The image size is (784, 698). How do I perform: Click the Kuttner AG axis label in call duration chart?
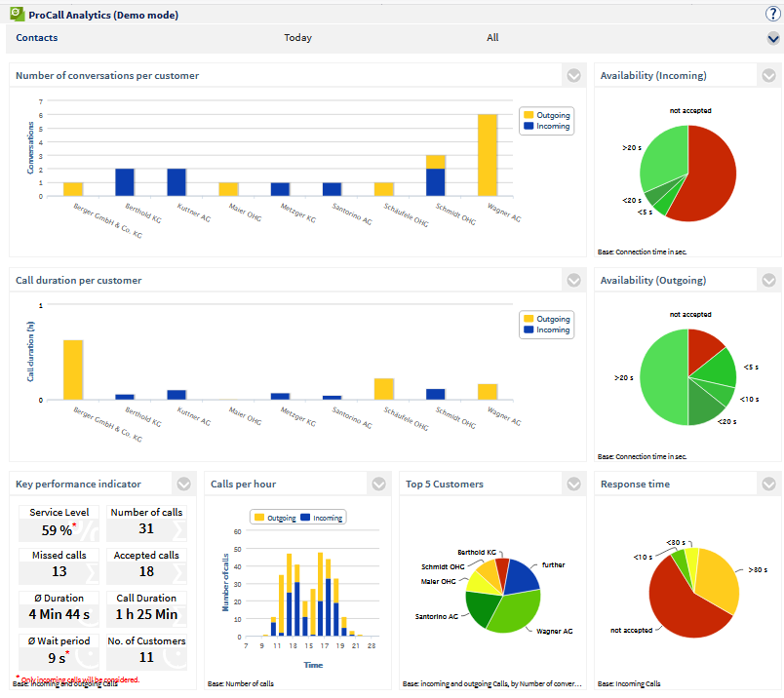[x=194, y=416]
